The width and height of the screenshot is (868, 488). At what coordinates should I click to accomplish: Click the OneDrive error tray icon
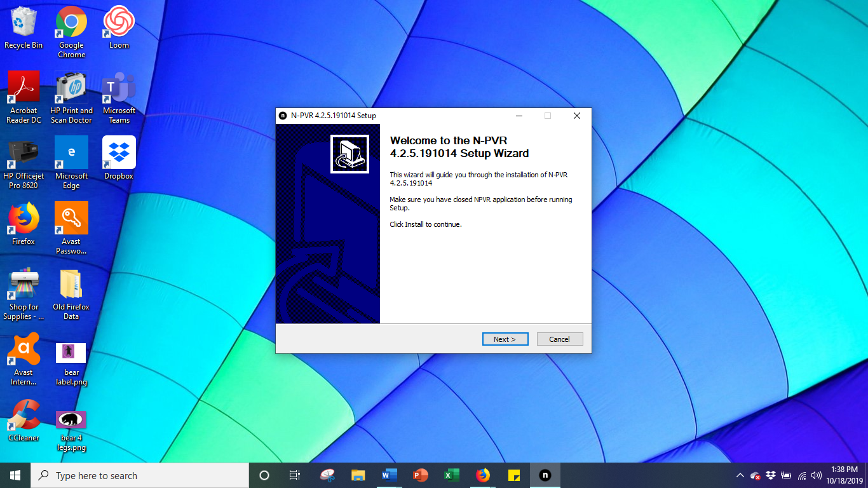point(756,475)
